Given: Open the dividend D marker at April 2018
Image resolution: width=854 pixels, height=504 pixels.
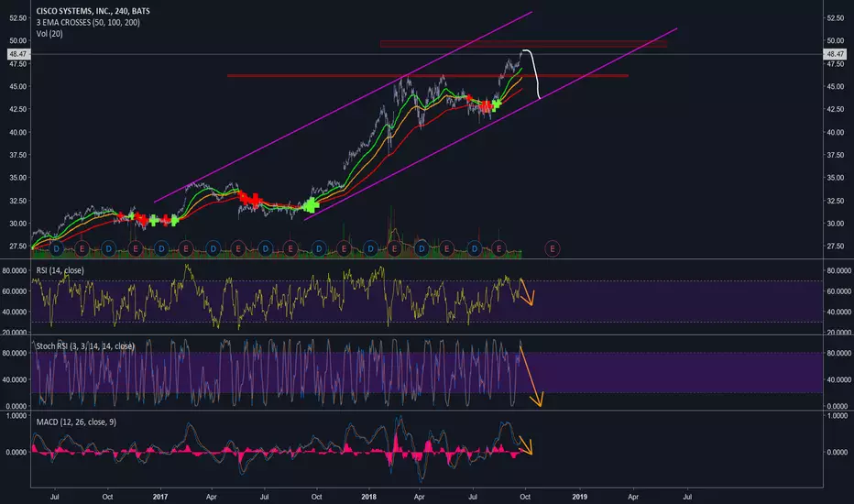Looking at the screenshot, I should pos(421,249).
